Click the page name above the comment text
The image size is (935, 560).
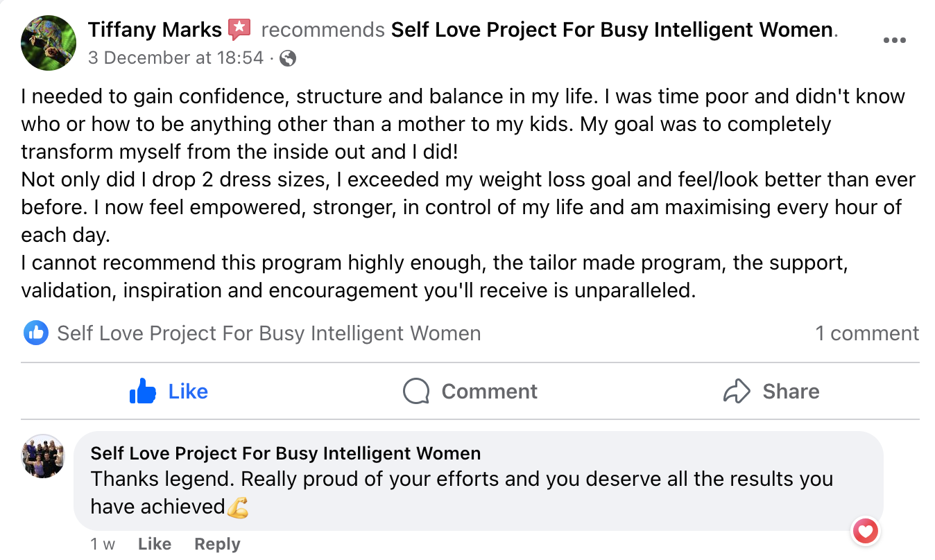(285, 453)
